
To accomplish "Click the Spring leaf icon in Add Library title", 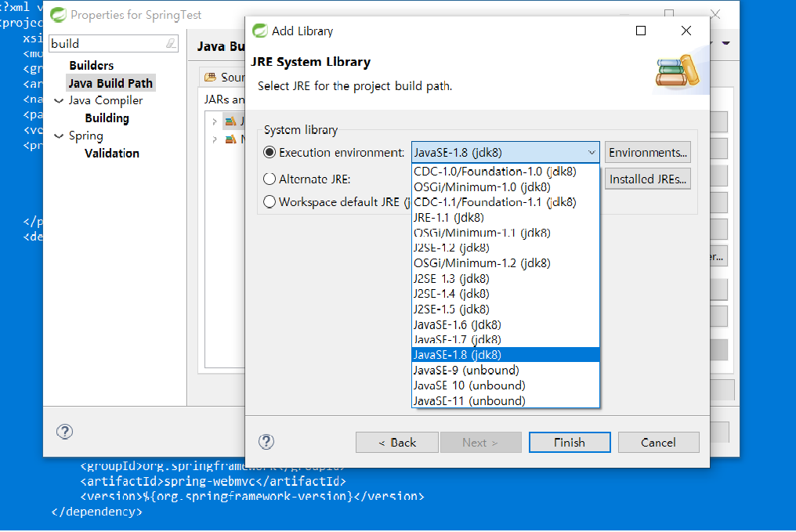I will [x=260, y=31].
